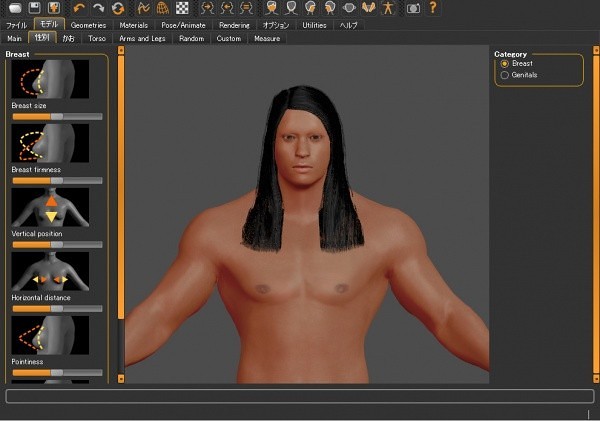
Task: Click the first side-profile head view icon
Action: (x=310, y=8)
